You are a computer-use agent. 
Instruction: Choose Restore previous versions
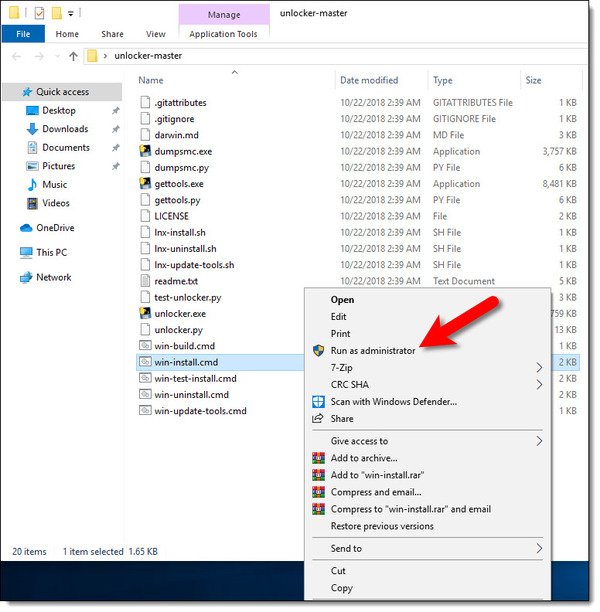[x=427, y=526]
